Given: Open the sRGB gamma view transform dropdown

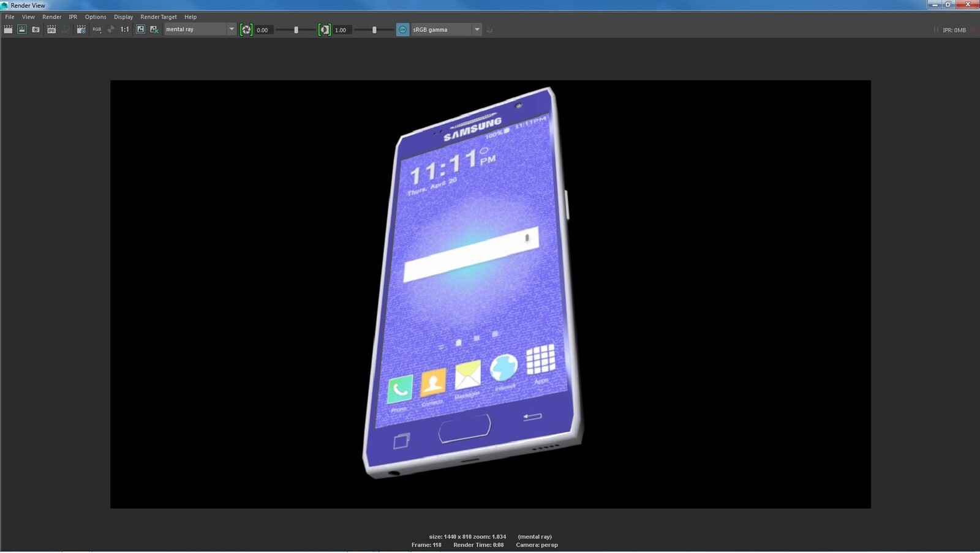Looking at the screenshot, I should coord(446,29).
